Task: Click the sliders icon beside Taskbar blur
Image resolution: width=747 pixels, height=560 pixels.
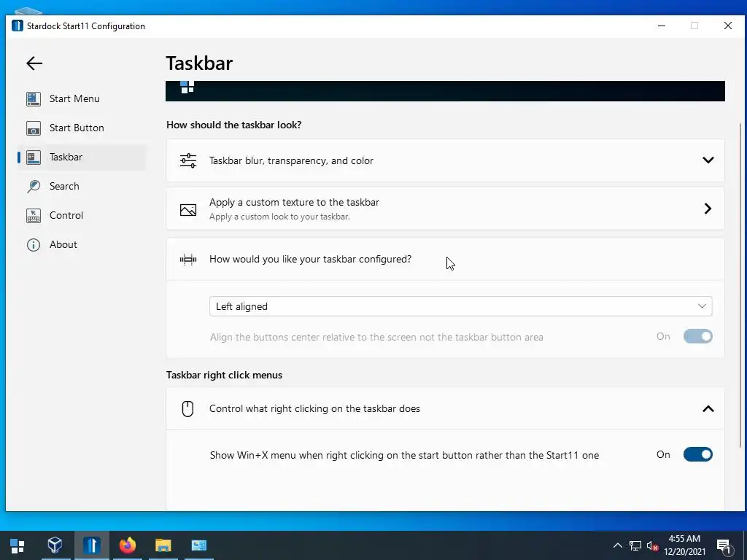Action: (x=188, y=160)
